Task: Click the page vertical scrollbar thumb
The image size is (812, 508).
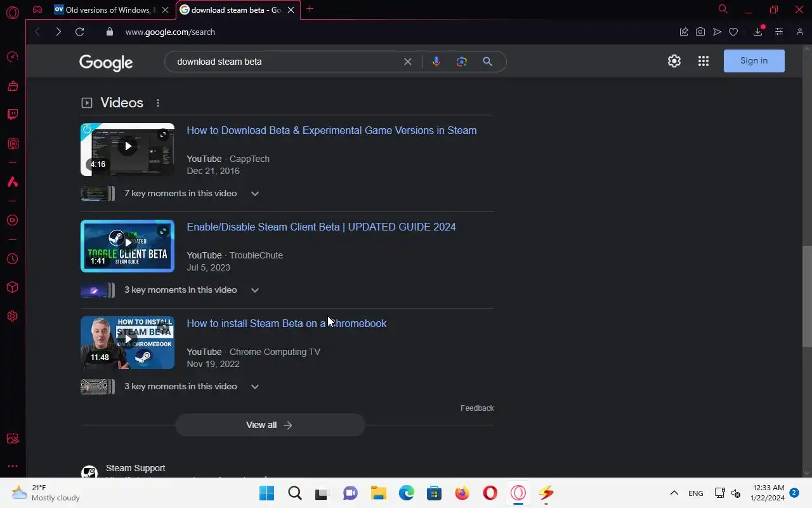Action: point(807,296)
